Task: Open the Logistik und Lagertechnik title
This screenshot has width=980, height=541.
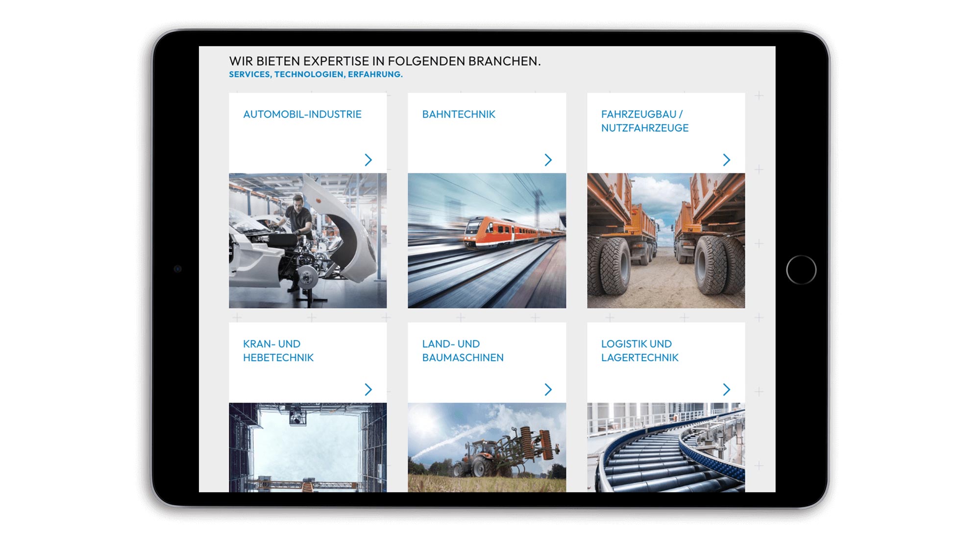Action: pyautogui.click(x=639, y=351)
